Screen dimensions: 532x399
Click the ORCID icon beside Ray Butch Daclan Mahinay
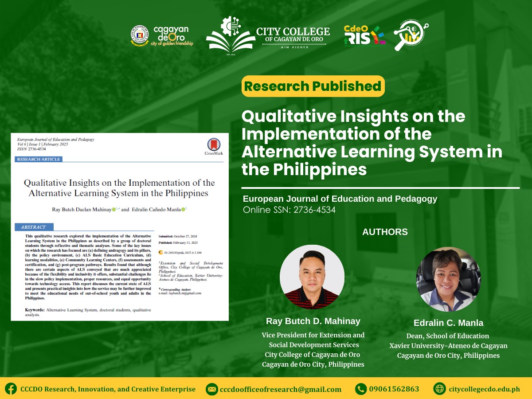(x=114, y=209)
